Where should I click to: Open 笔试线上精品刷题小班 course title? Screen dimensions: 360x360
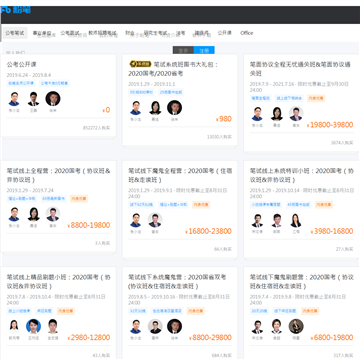click(x=59, y=282)
